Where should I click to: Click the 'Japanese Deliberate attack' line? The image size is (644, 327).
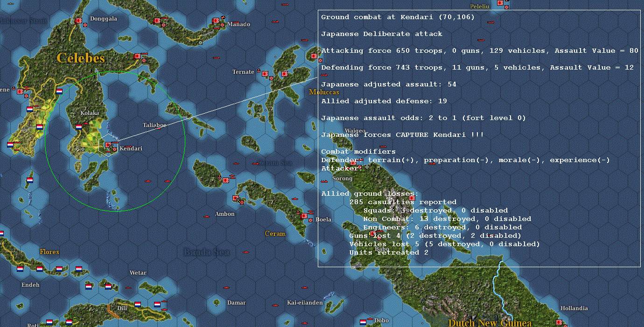[382, 34]
